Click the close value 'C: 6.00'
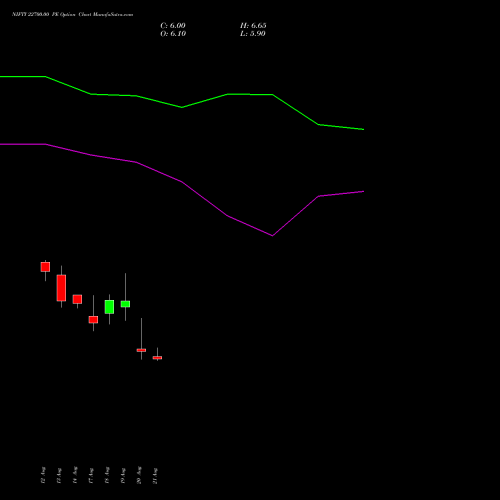The height and width of the screenshot is (500, 500). click(173, 26)
